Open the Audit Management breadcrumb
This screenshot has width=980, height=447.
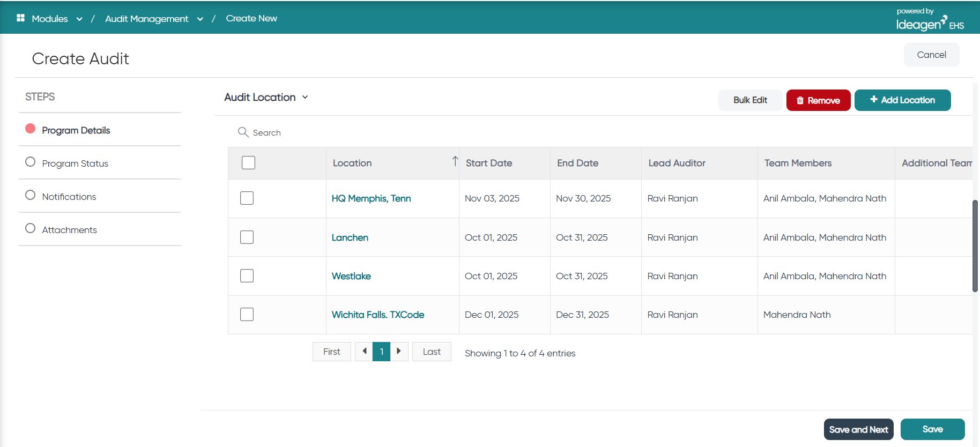(x=146, y=19)
